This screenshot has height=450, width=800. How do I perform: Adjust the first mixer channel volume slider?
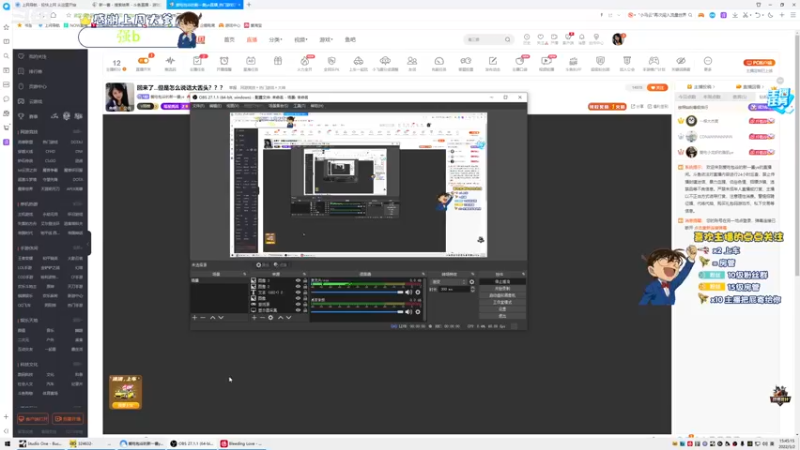coord(357,292)
